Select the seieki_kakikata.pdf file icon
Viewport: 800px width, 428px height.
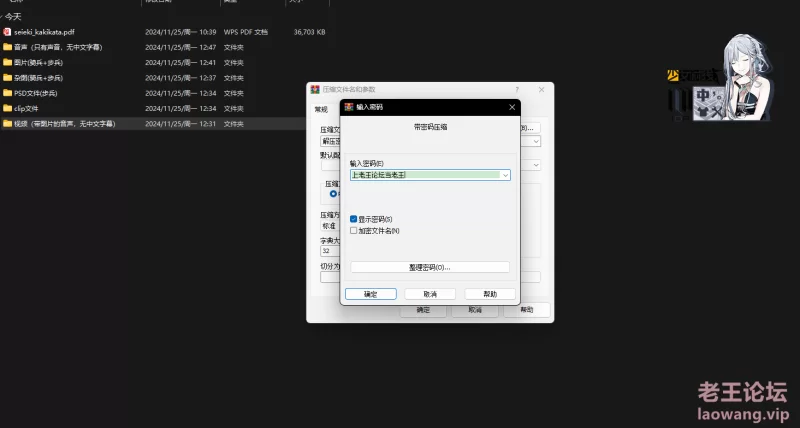click(x=7, y=32)
